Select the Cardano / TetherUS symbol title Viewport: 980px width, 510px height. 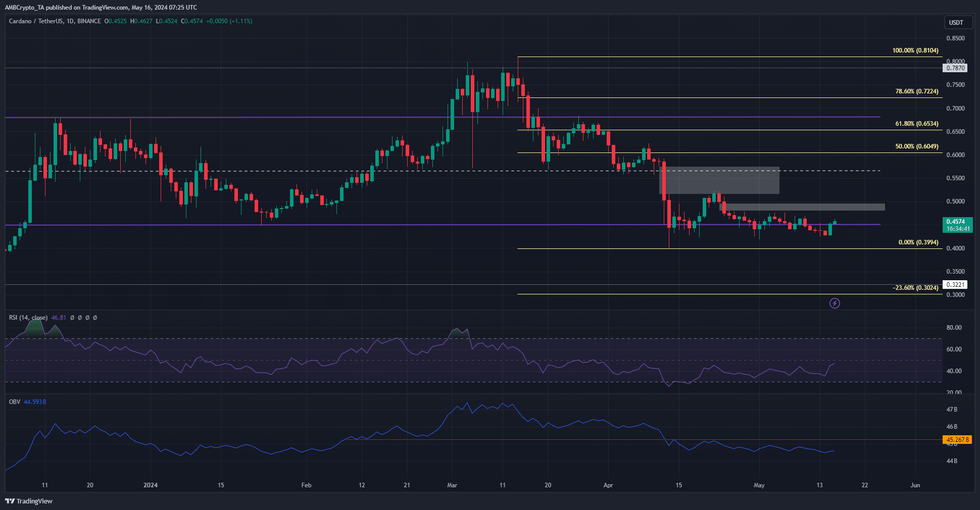[x=55, y=21]
